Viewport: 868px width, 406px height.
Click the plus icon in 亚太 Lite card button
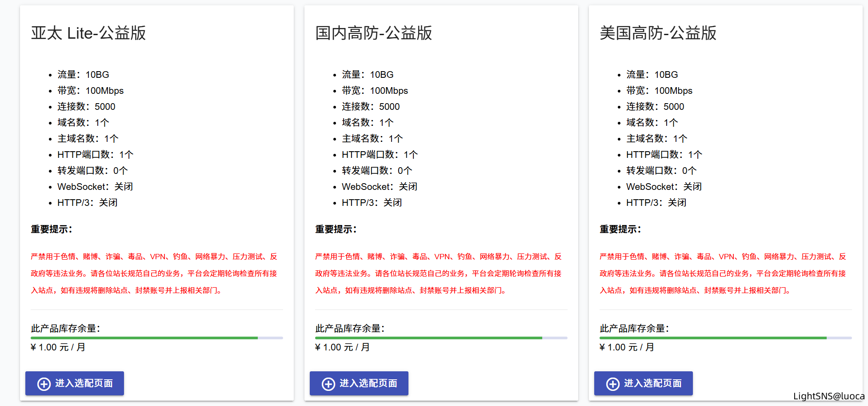coord(44,384)
